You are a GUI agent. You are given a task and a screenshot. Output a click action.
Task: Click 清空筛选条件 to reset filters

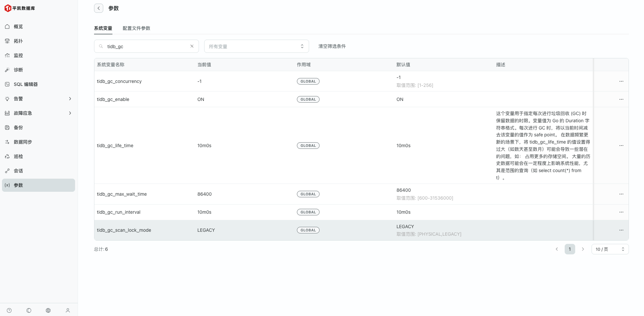[332, 46]
